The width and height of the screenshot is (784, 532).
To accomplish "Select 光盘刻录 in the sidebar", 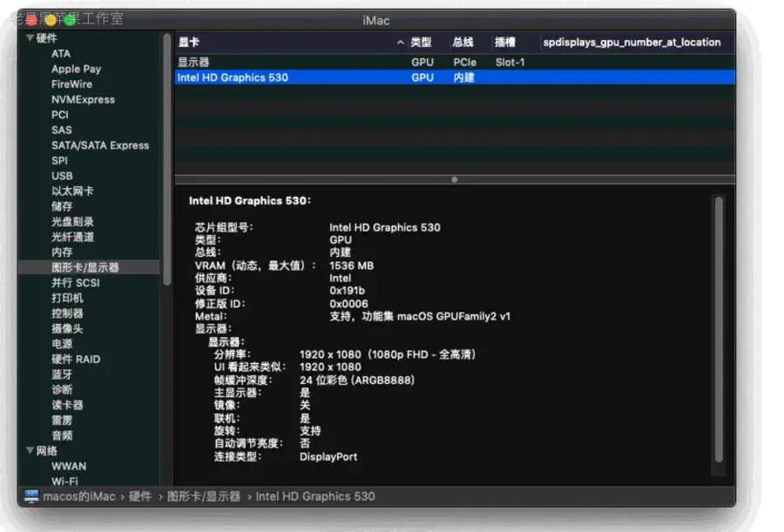I will [x=72, y=221].
